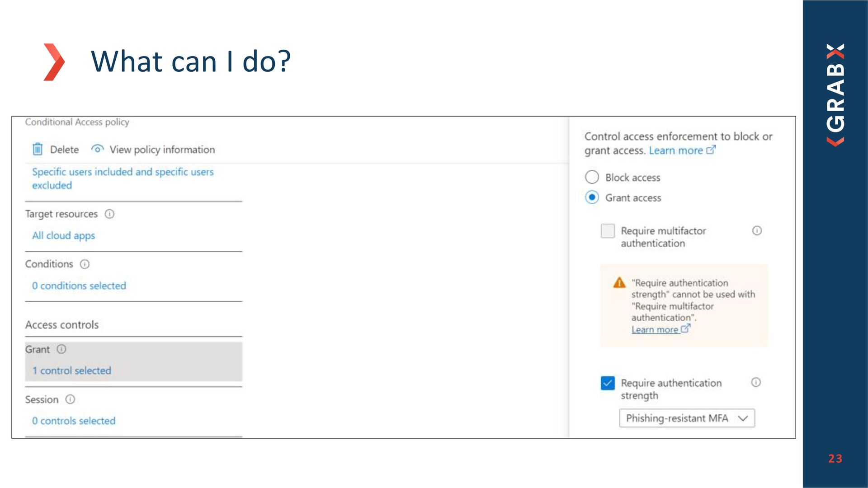This screenshot has width=868, height=488.
Task: Show info for Require multifactor authentication
Action: point(757,230)
